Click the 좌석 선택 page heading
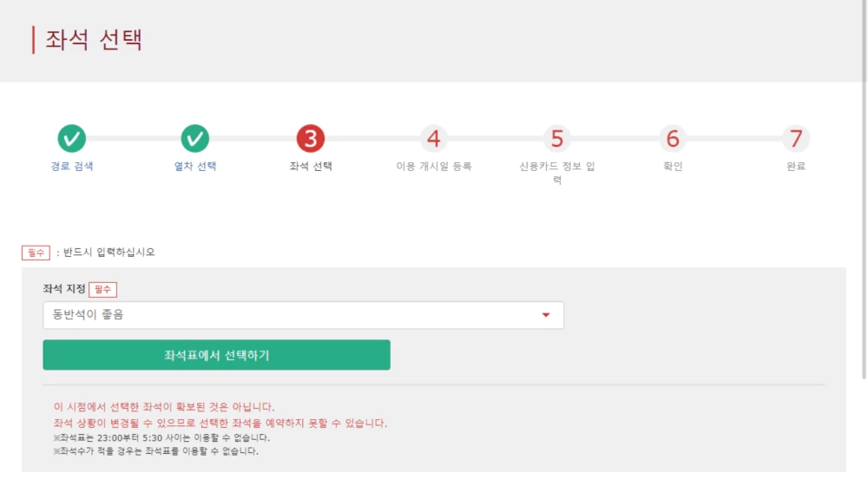Image resolution: width=868 pixels, height=493 pixels. tap(94, 40)
